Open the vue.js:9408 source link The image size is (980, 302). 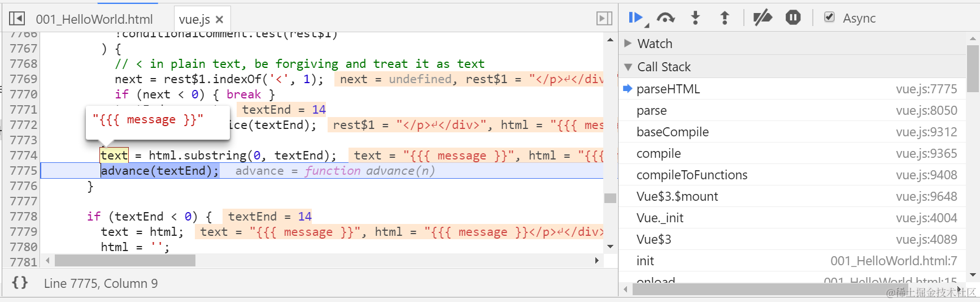(926, 175)
